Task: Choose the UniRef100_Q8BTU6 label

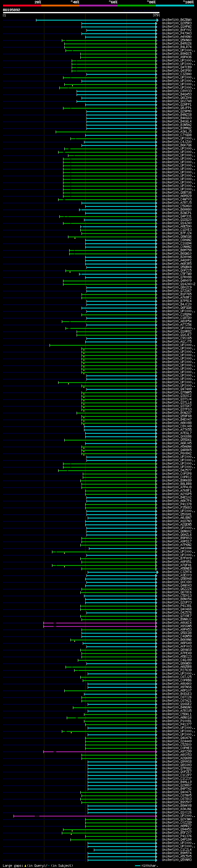Action: point(176,192)
